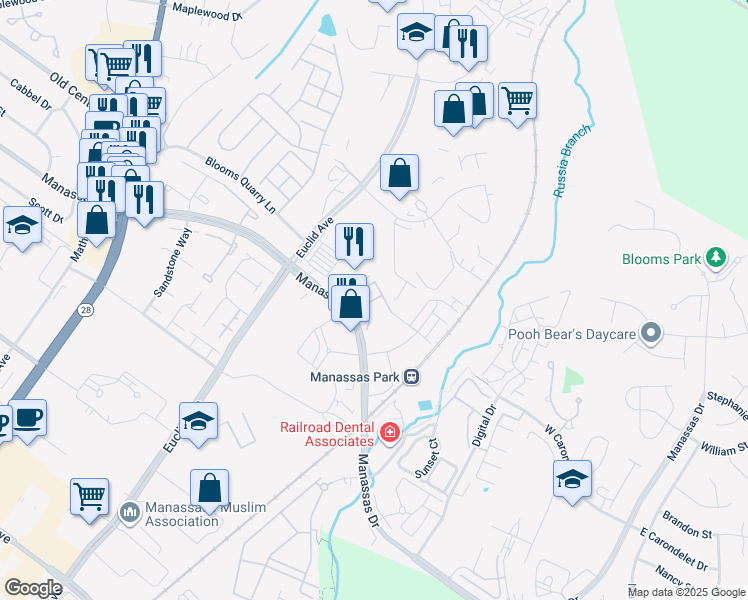
Task: Click the Map data ©2025 Google text
Action: coord(686,592)
